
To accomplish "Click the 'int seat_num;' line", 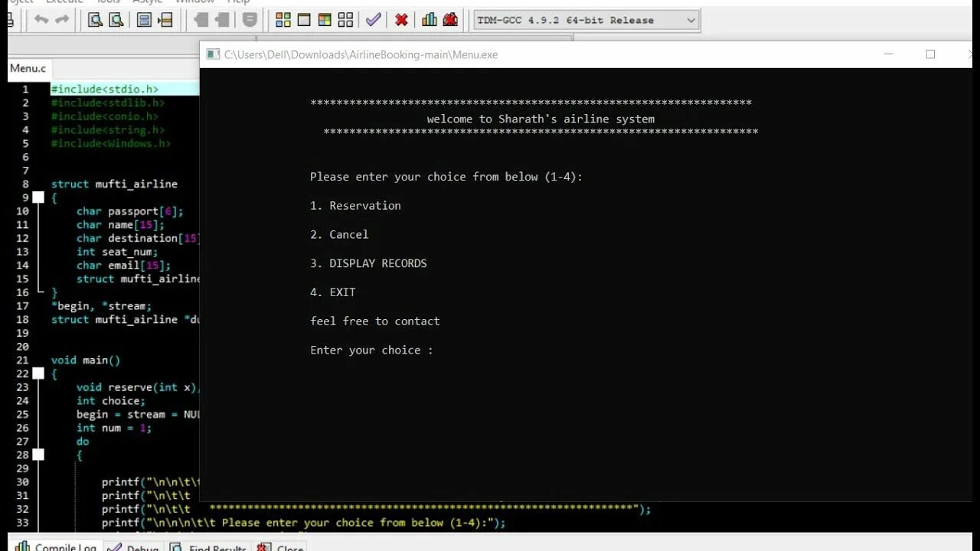I will pyautogui.click(x=117, y=252).
